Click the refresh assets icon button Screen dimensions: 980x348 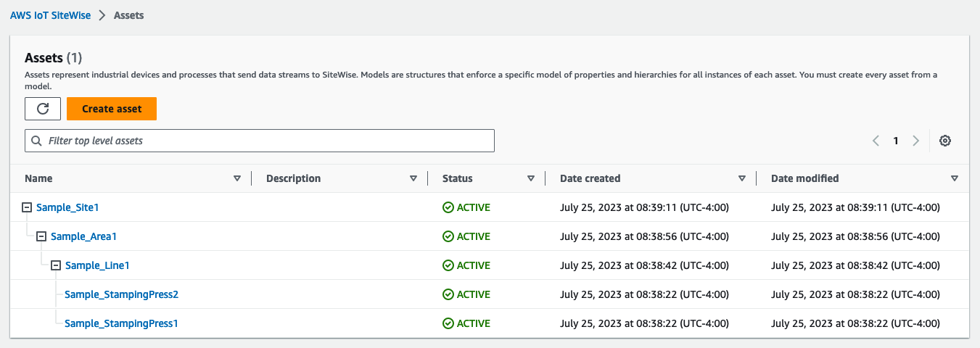43,109
